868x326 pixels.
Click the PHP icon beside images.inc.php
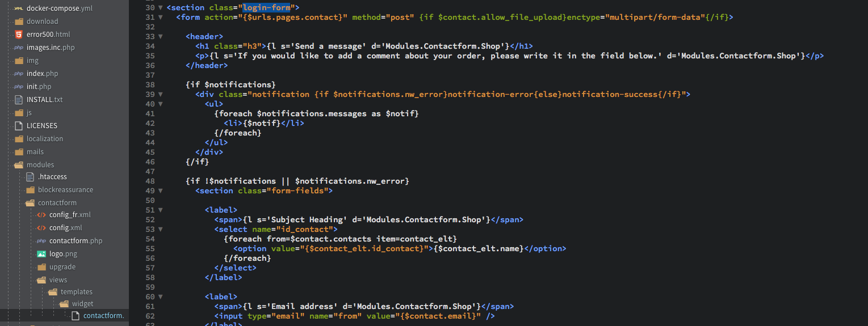tap(19, 48)
